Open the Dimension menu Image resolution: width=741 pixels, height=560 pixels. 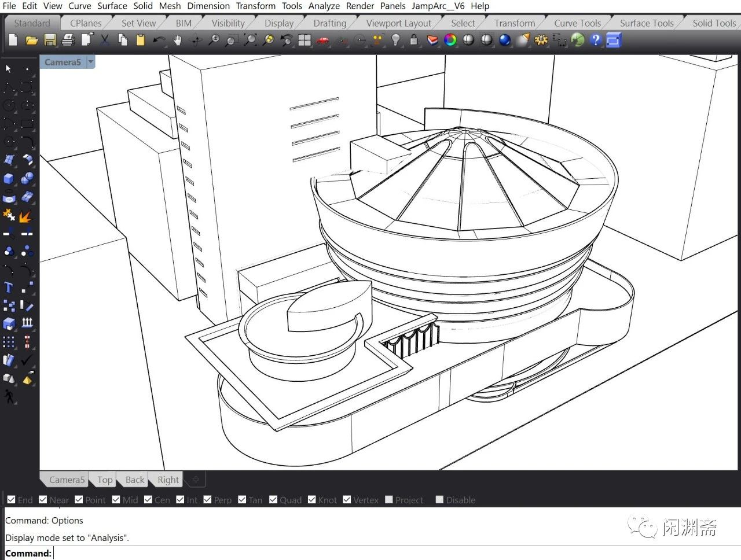pos(208,6)
